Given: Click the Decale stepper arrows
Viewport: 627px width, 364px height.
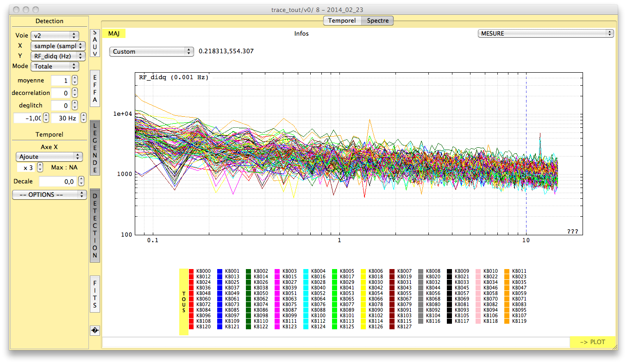Looking at the screenshot, I should (80, 182).
